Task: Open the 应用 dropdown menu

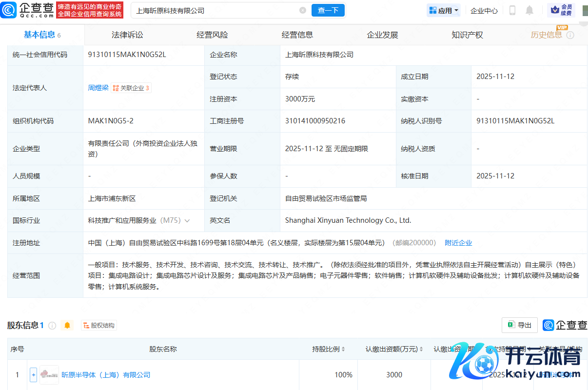Action: click(x=443, y=10)
